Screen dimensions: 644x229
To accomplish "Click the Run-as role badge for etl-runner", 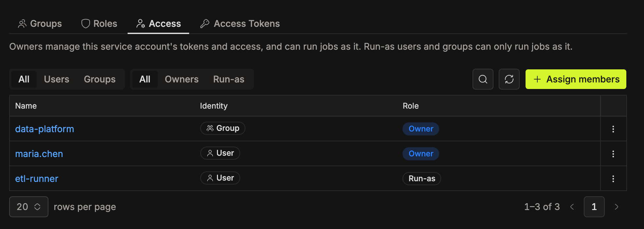I will (x=422, y=179).
